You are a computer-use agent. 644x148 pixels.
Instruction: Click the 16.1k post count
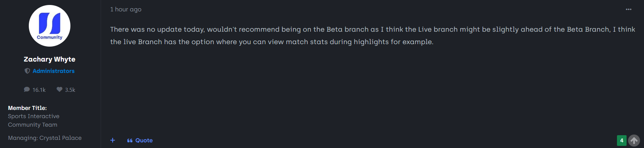tap(39, 90)
